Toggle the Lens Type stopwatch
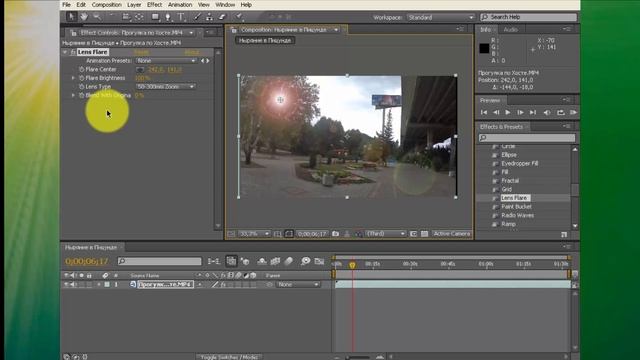This screenshot has height=360, width=640. pos(81,87)
